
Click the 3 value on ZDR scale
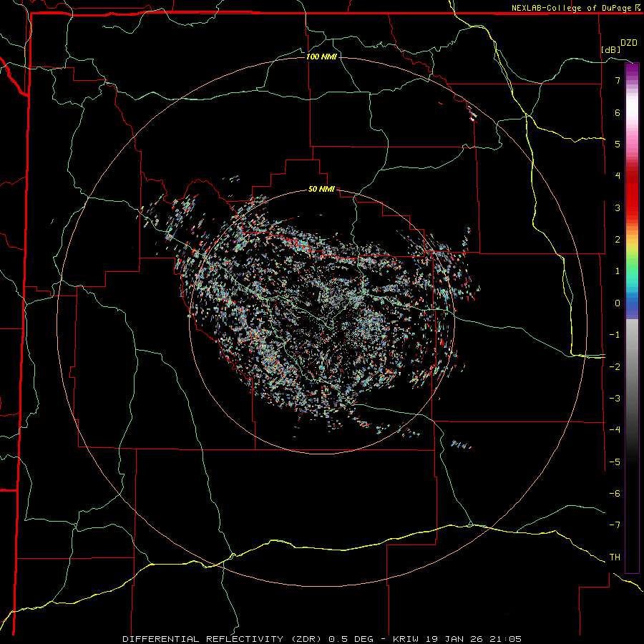coord(618,208)
